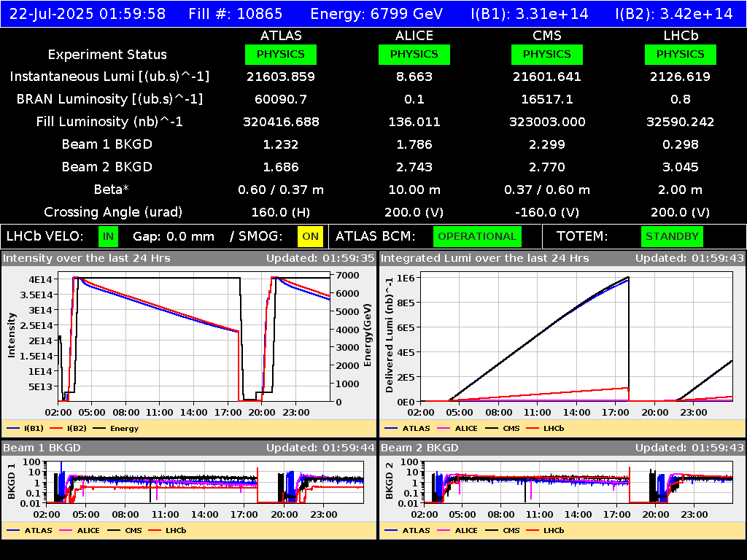Click the 'Beam 1 BKGD' plot title bar

coord(188,448)
